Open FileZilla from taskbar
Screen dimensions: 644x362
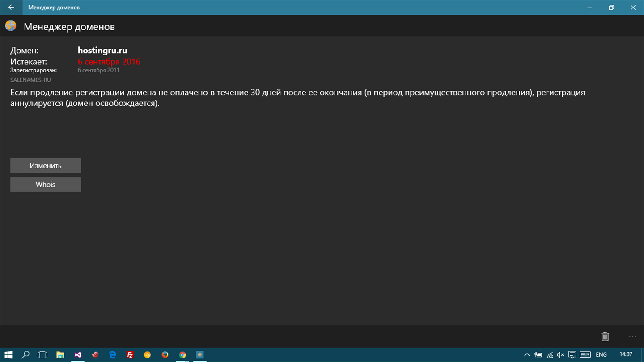(x=130, y=355)
